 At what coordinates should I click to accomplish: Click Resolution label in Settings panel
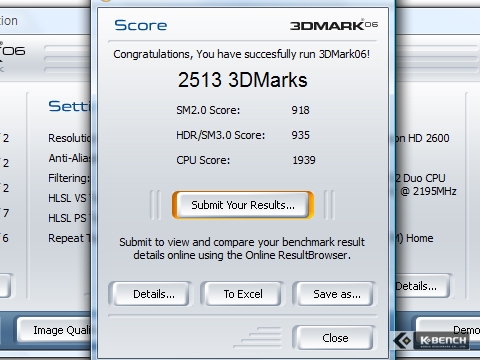point(69,138)
